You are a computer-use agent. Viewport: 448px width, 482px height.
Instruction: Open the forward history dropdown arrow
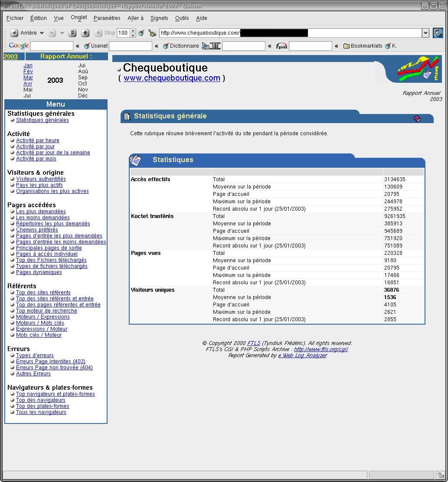pos(62,33)
